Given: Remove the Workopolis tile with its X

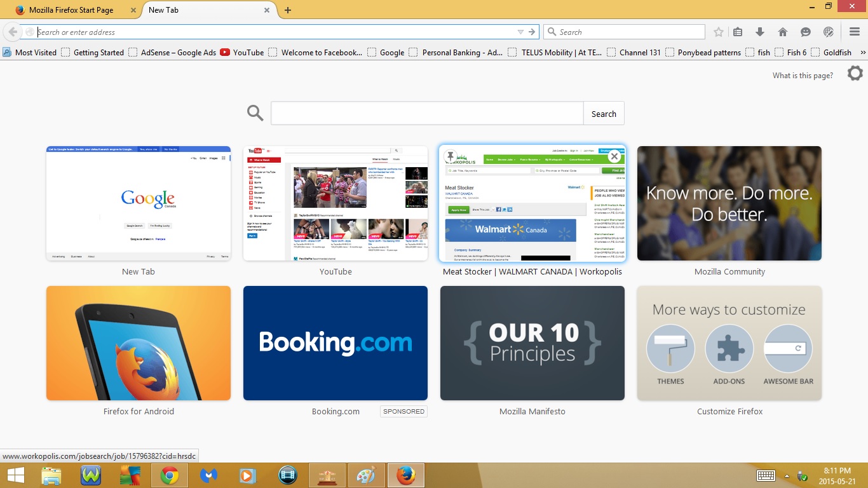Looking at the screenshot, I should coord(614,156).
